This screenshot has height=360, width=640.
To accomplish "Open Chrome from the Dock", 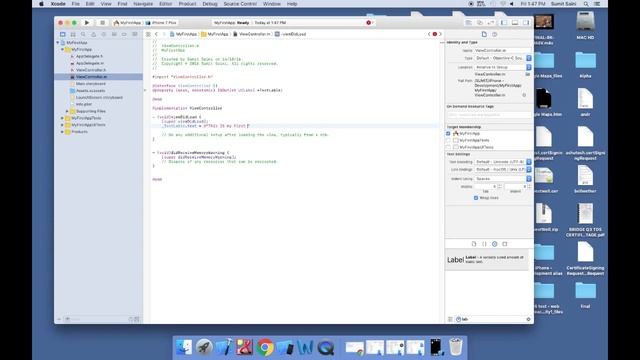I will pos(265,347).
